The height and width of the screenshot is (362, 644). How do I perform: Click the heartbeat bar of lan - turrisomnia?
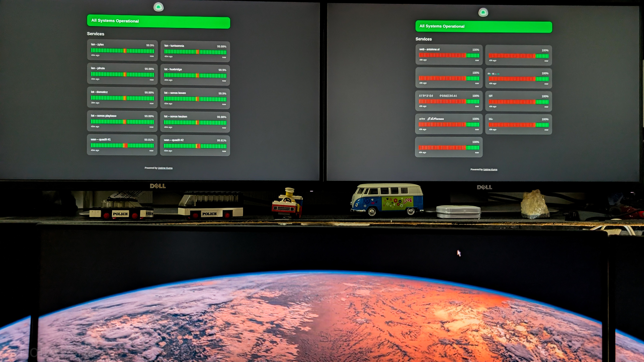[195, 52]
